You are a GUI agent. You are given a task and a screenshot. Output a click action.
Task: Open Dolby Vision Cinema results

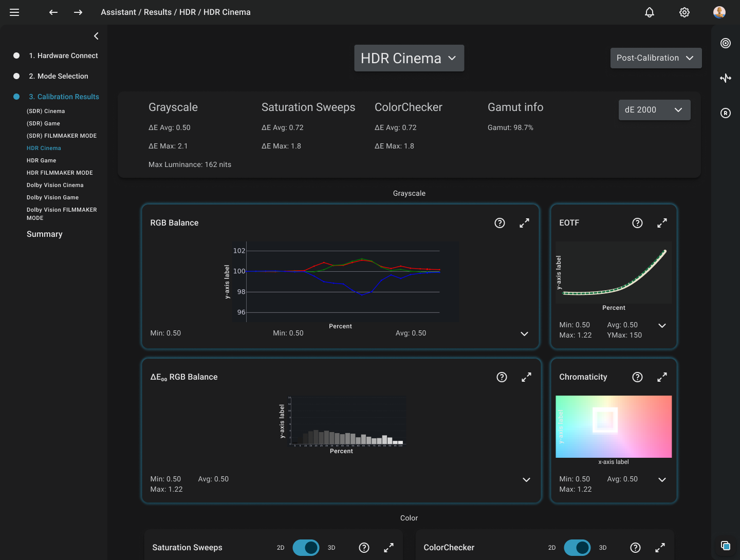click(x=55, y=185)
